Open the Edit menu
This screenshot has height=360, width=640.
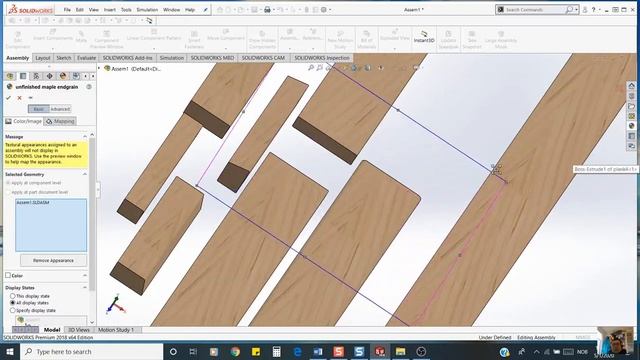[80, 10]
